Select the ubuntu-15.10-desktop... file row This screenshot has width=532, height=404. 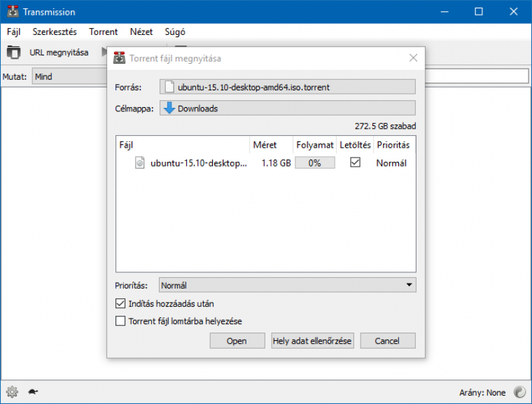(266, 163)
